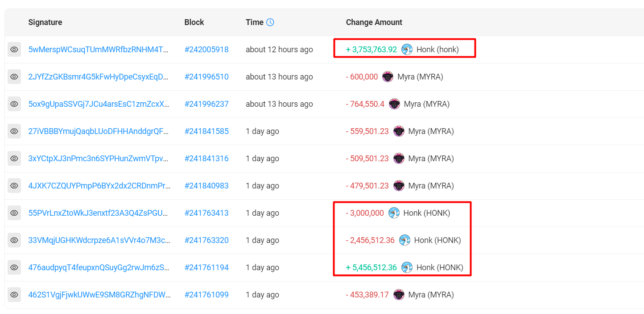Image resolution: width=644 pixels, height=314 pixels.
Task: Click the Honk token icon in block #242005918 row
Action: (407, 50)
